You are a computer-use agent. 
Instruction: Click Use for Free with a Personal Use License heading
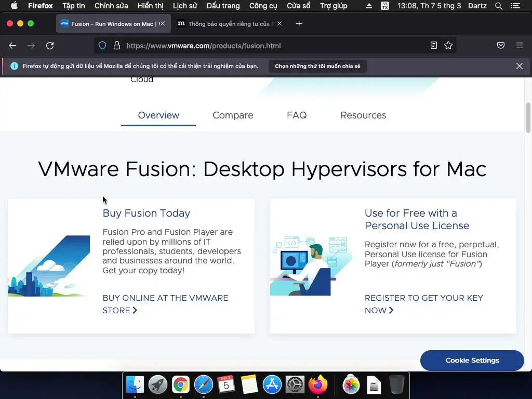point(417,219)
